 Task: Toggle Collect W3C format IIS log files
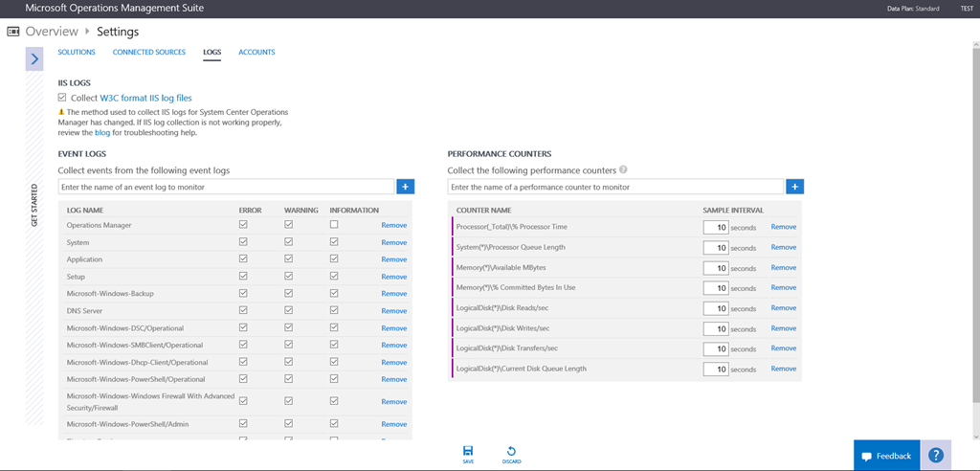pyautogui.click(x=62, y=98)
